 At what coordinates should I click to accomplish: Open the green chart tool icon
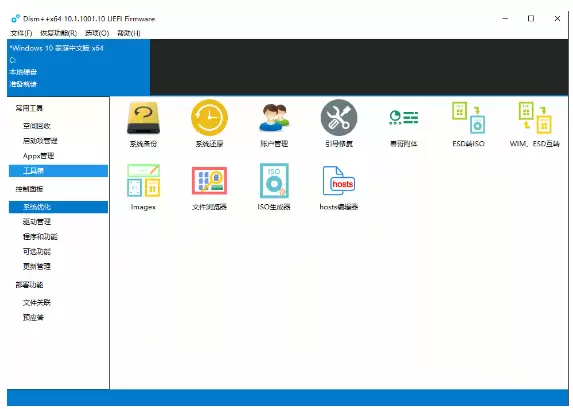click(x=403, y=124)
